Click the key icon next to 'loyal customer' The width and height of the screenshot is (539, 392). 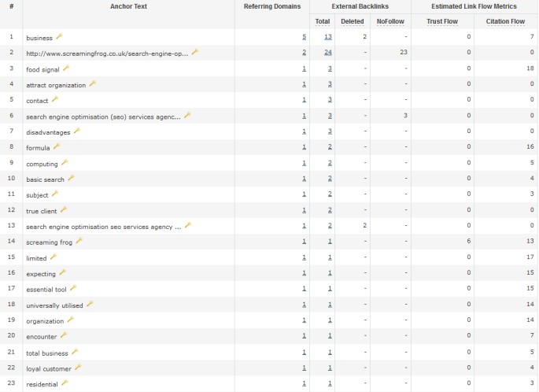point(79,367)
